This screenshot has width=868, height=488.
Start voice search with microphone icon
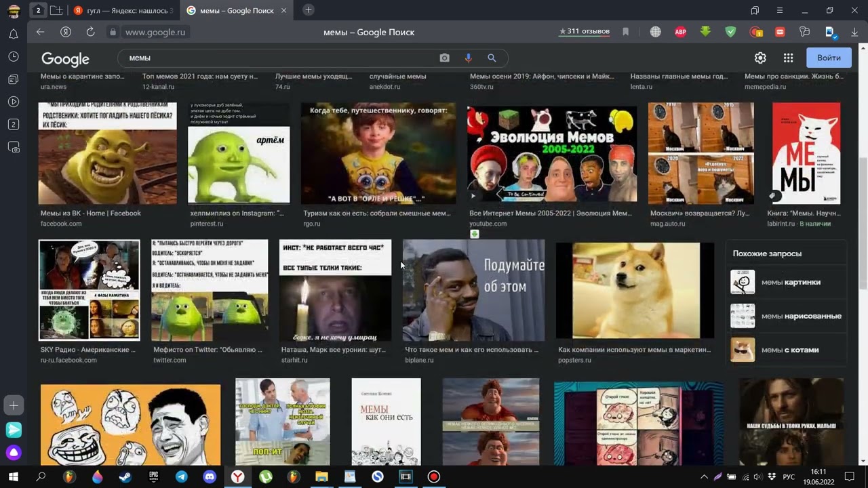pyautogui.click(x=468, y=58)
